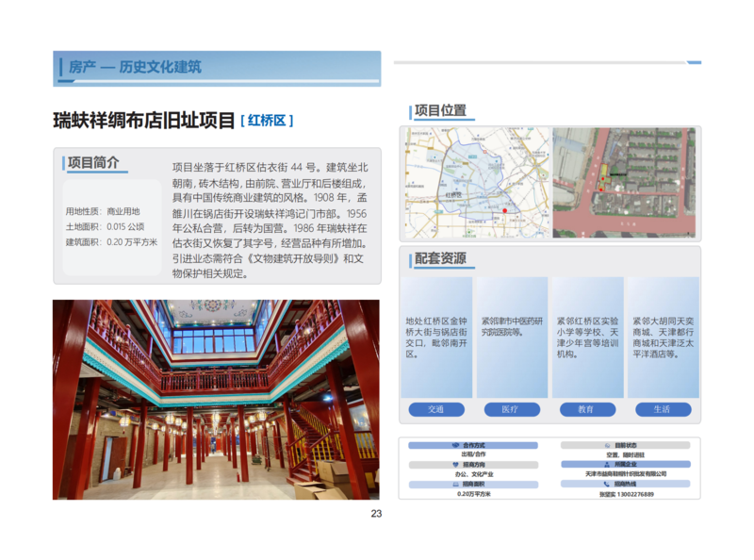The height and width of the screenshot is (560, 754).
Task: Click the 招商热线 label bar
Action: 625,484
